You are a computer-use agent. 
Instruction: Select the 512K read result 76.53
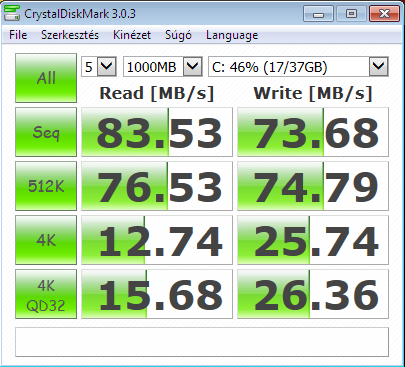tap(157, 186)
